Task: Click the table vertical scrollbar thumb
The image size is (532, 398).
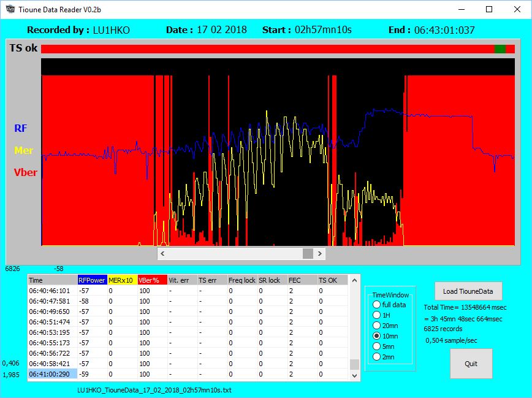Action: tap(354, 365)
